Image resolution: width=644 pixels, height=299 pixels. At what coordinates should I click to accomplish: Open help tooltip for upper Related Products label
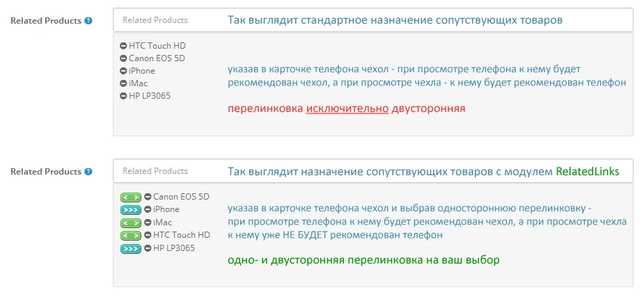(88, 20)
